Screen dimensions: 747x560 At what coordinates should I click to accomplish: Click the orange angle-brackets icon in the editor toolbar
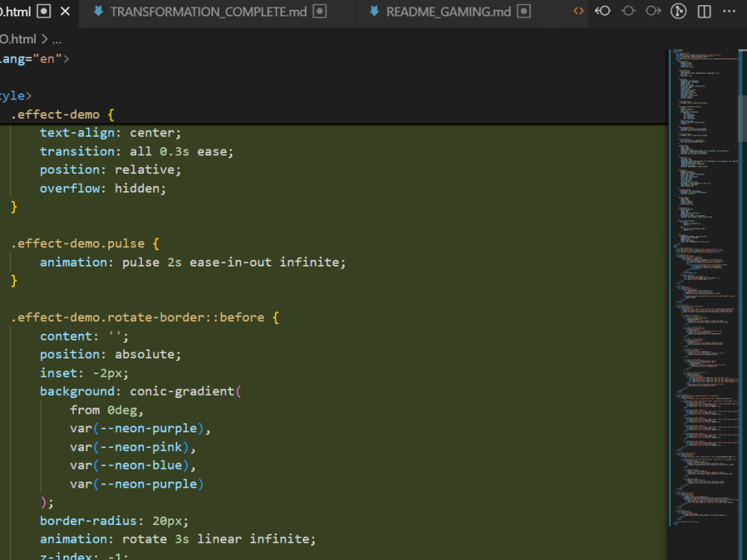point(578,11)
